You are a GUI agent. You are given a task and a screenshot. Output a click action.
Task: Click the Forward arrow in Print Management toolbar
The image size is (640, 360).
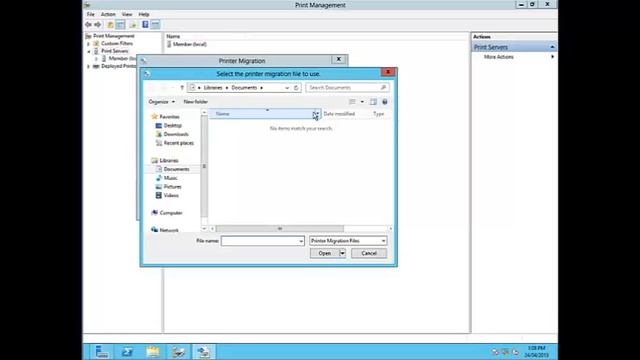[98, 24]
